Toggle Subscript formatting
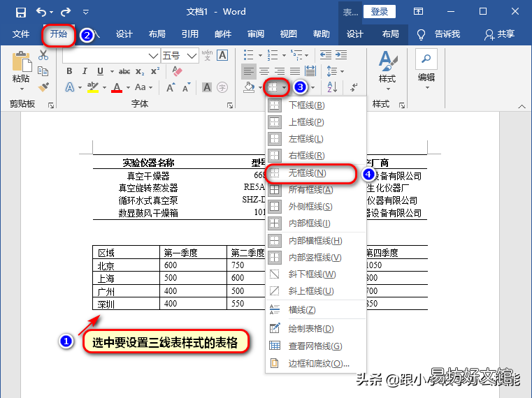 140,71
